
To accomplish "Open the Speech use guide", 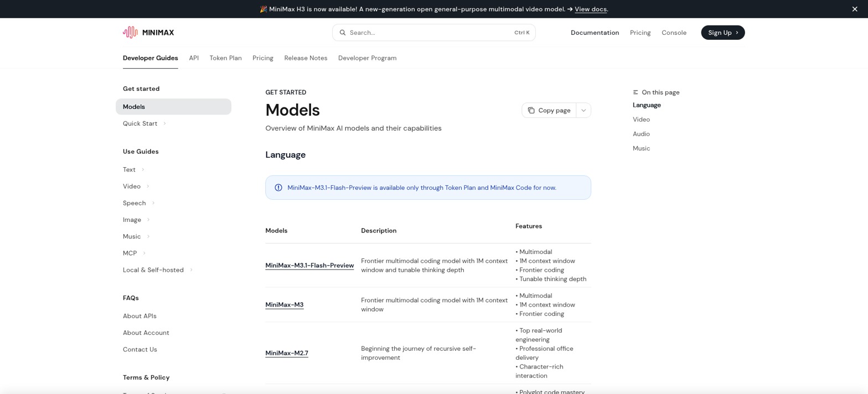I will coord(134,203).
